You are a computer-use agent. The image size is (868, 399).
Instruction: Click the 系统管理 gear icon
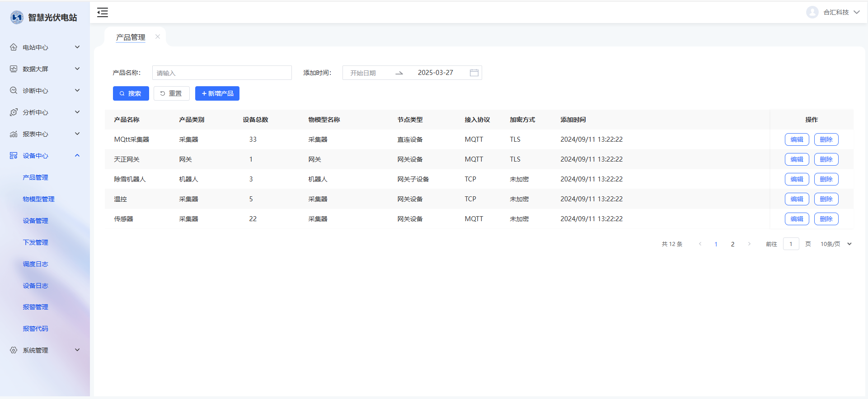(x=14, y=350)
